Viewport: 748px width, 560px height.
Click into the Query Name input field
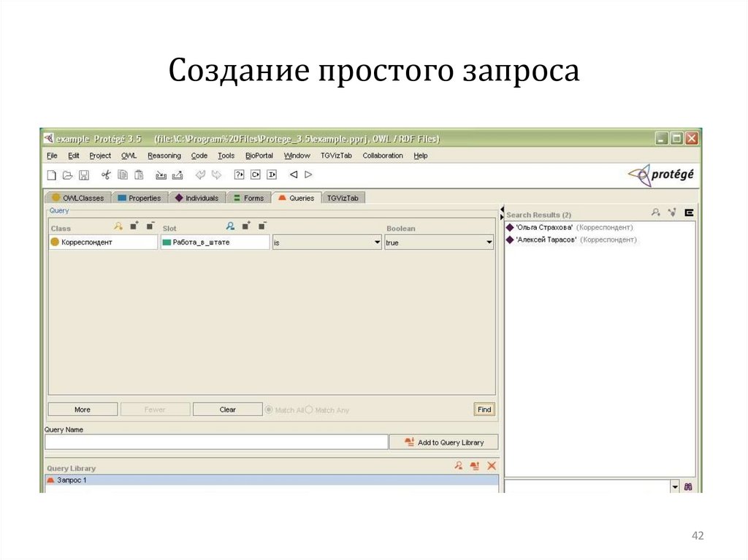click(x=216, y=442)
